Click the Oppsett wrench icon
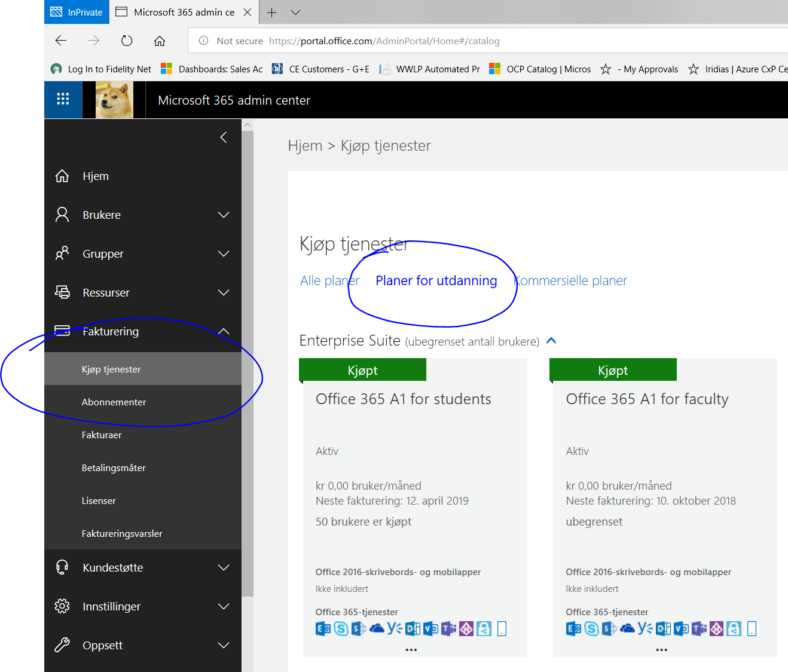 pos(62,645)
